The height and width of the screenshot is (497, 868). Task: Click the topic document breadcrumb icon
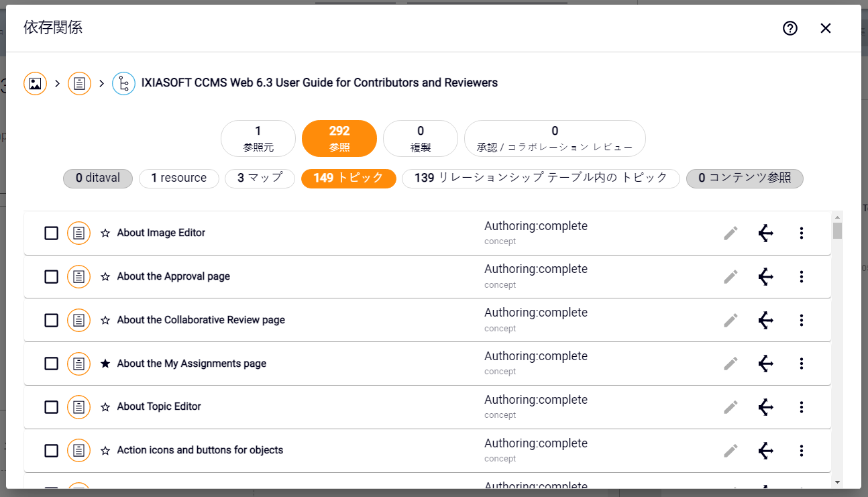tap(79, 83)
